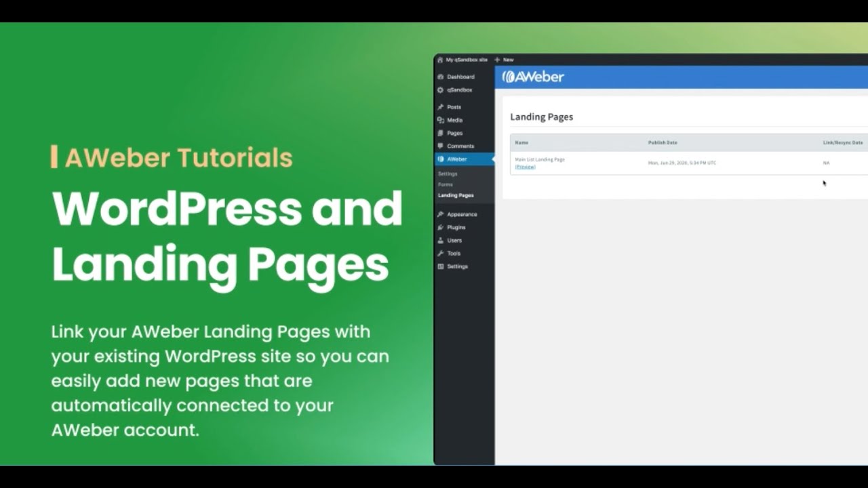Click the Mon, Jun 29, 2020 publish date cell
Viewport: 868px width, 488px height.
pyautogui.click(x=682, y=163)
